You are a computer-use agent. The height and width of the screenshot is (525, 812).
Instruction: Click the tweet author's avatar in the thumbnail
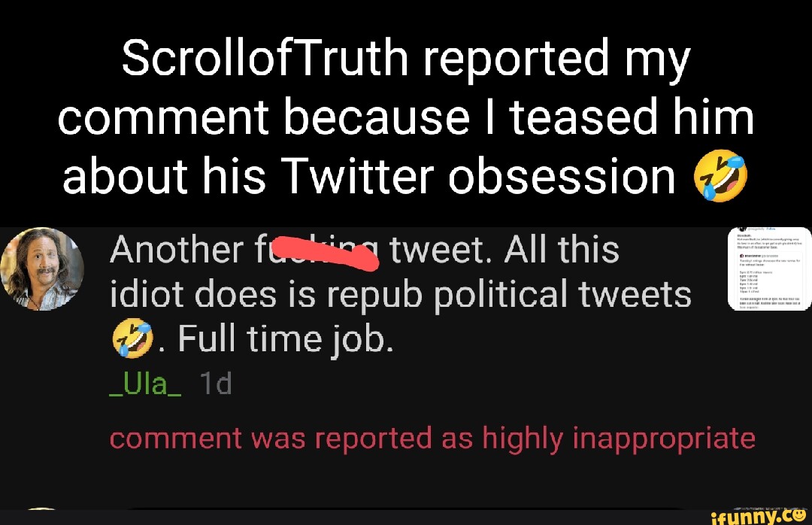tap(743, 229)
